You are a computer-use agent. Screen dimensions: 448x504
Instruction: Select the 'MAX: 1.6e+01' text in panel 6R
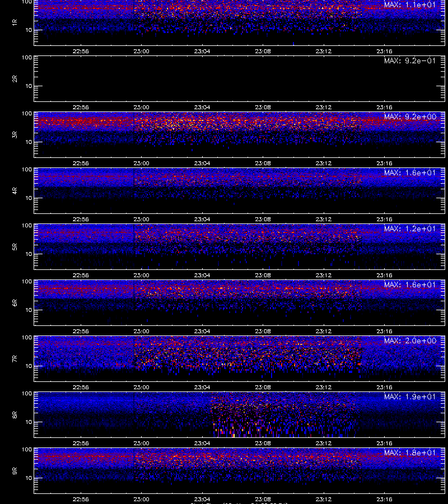pos(410,284)
